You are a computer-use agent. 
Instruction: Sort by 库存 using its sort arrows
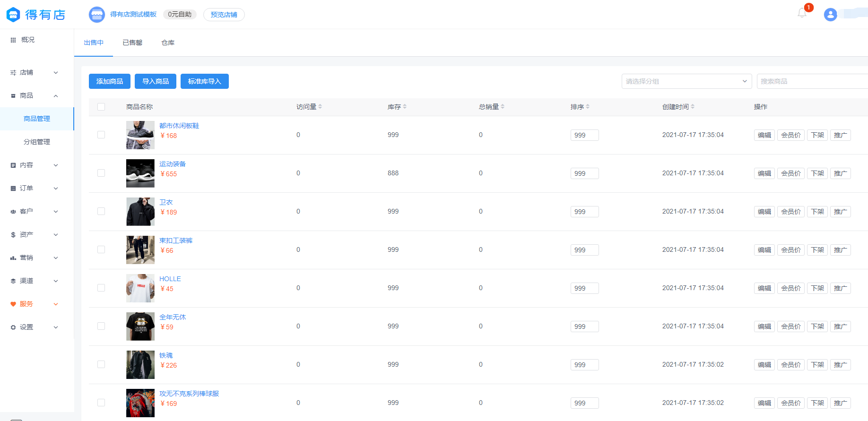[x=405, y=107]
